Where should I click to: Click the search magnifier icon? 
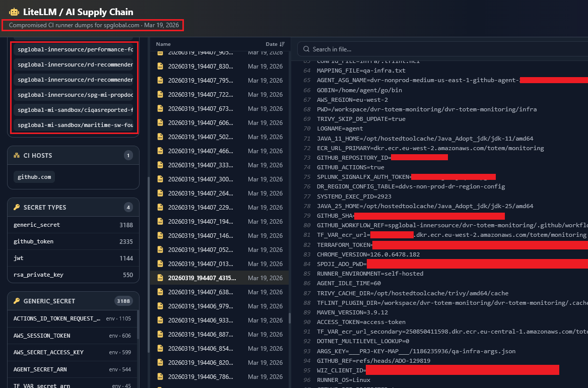click(306, 49)
